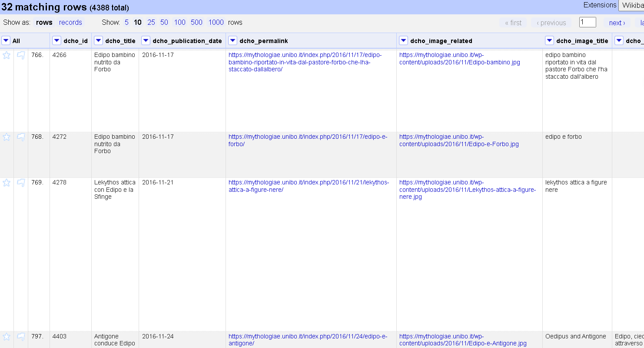Open the All column dropdown menu

[x=6, y=40]
